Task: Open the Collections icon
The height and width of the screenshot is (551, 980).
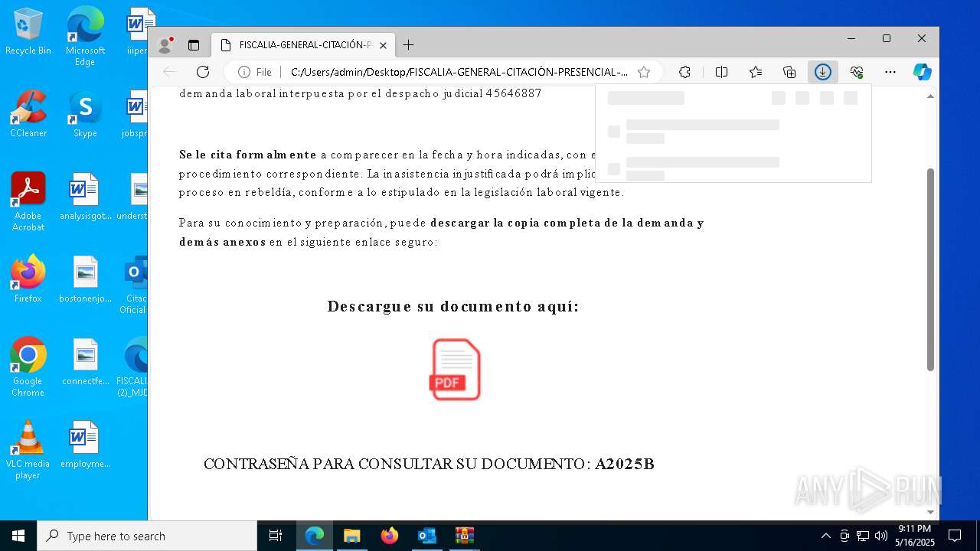Action: 789,72
